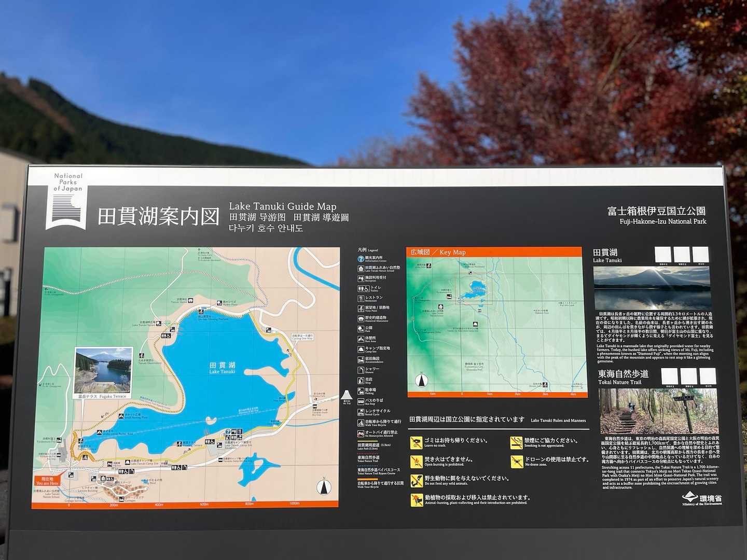Click the 'Lake Tanuki' label on the lake

pos(222,368)
